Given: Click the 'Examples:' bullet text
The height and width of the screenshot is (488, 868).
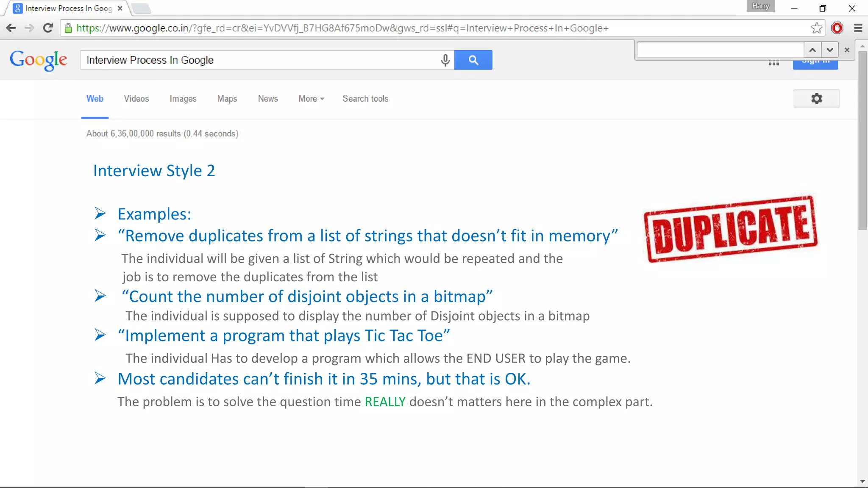Looking at the screenshot, I should pyautogui.click(x=155, y=214).
